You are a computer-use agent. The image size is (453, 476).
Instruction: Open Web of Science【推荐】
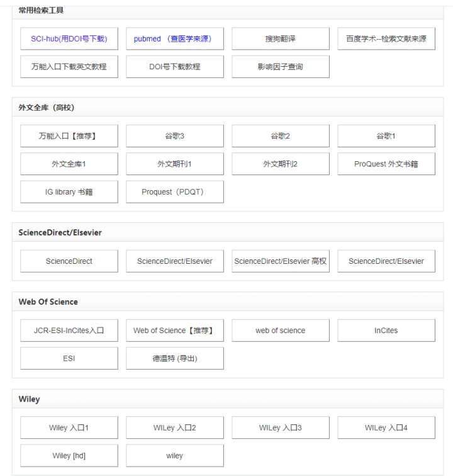(175, 331)
